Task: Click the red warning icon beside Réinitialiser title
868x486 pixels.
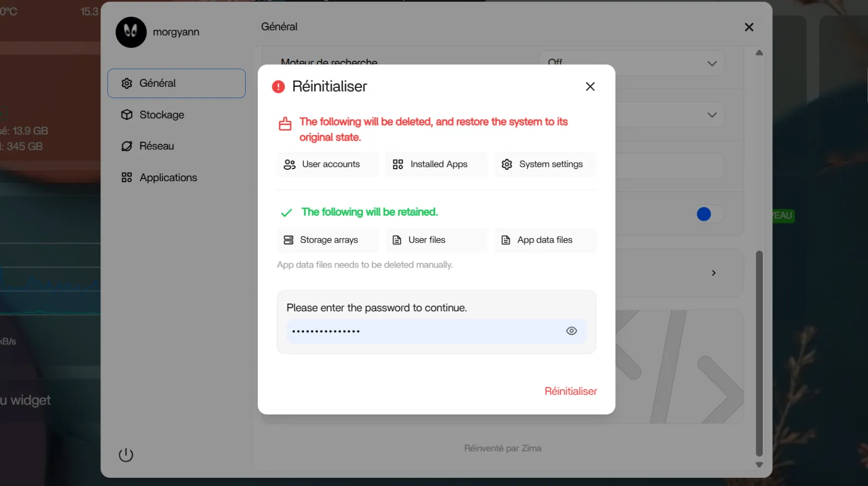Action: 278,87
